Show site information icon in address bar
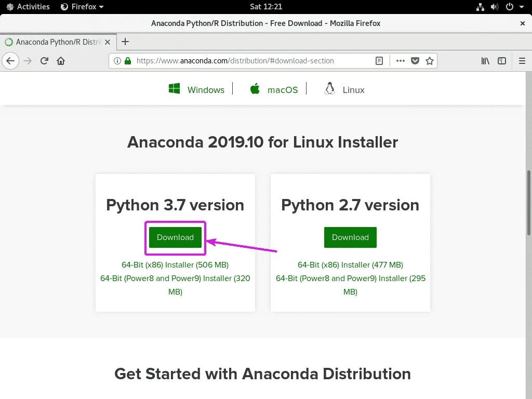The image size is (532, 399). [117, 61]
